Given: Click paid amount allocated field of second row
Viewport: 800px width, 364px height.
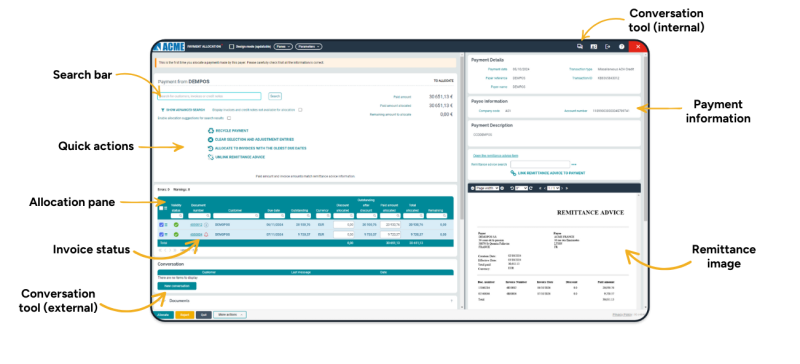Looking at the screenshot, I should [390, 234].
